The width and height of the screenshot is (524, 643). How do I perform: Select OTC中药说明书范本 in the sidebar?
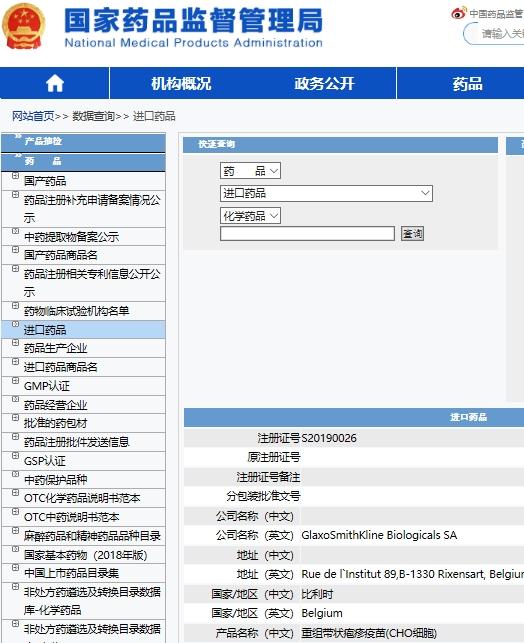point(72,517)
